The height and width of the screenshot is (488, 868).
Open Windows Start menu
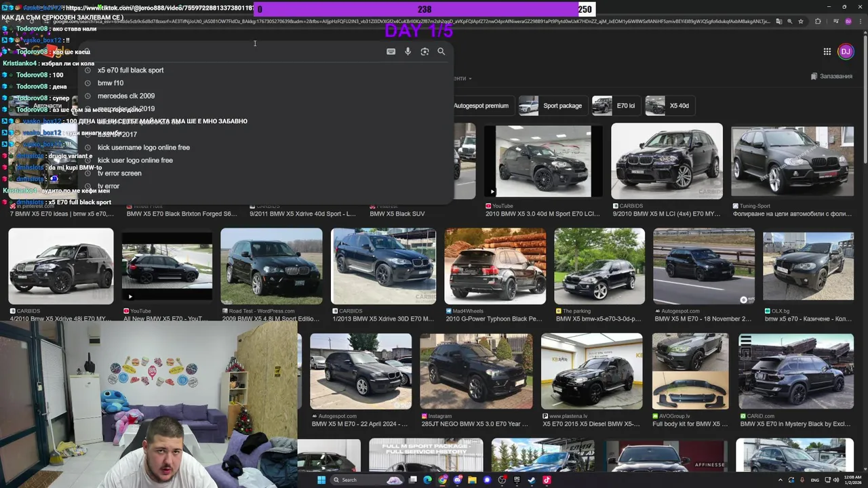(x=321, y=480)
